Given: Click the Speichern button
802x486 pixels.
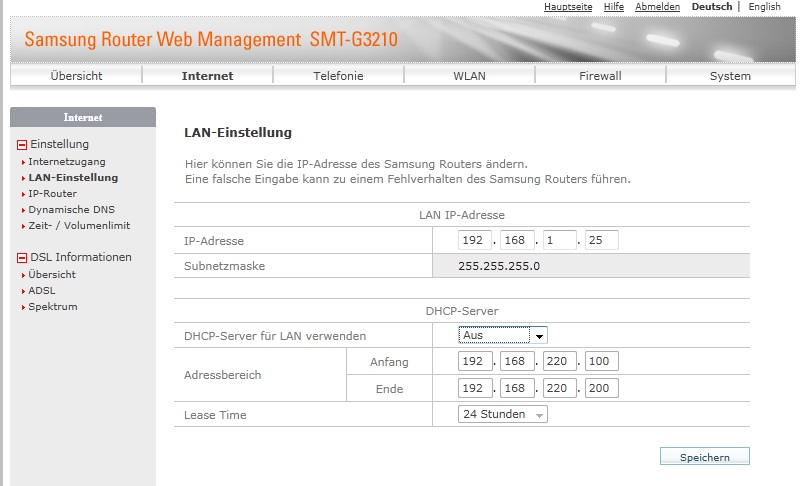Looking at the screenshot, I should click(705, 457).
